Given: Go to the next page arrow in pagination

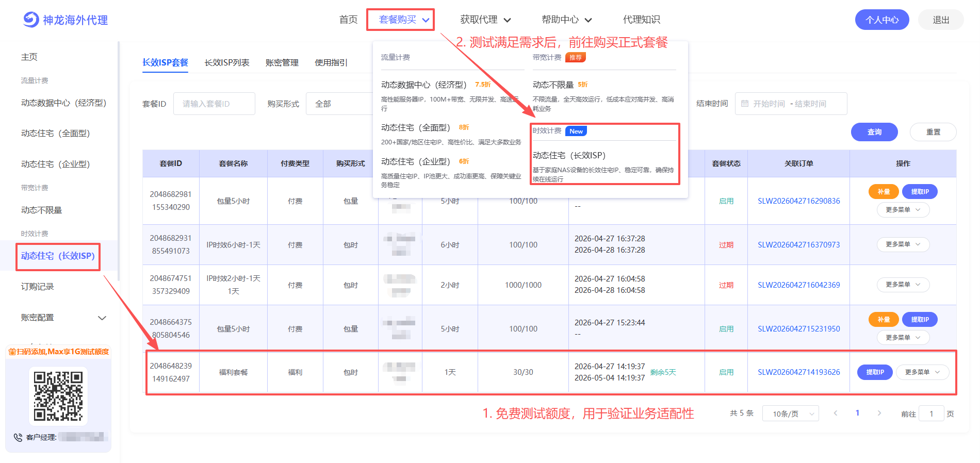Looking at the screenshot, I should [x=879, y=413].
